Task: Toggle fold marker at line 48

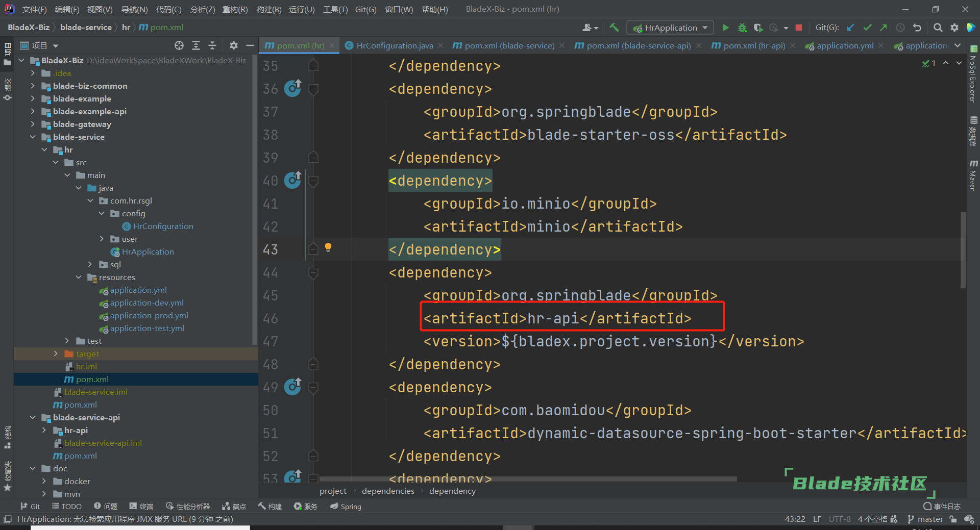Action: pyautogui.click(x=313, y=364)
